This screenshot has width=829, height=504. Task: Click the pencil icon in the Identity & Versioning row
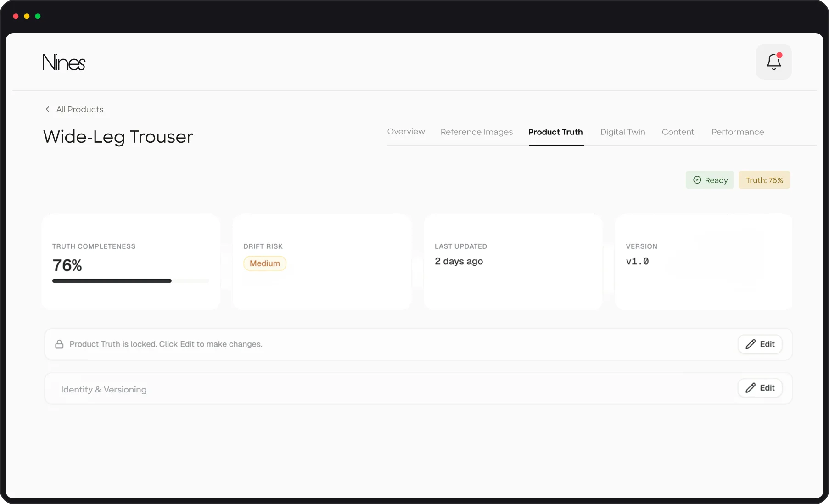750,388
